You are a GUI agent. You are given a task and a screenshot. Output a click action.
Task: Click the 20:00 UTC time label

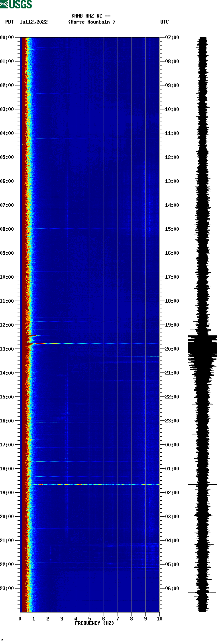click(x=172, y=349)
